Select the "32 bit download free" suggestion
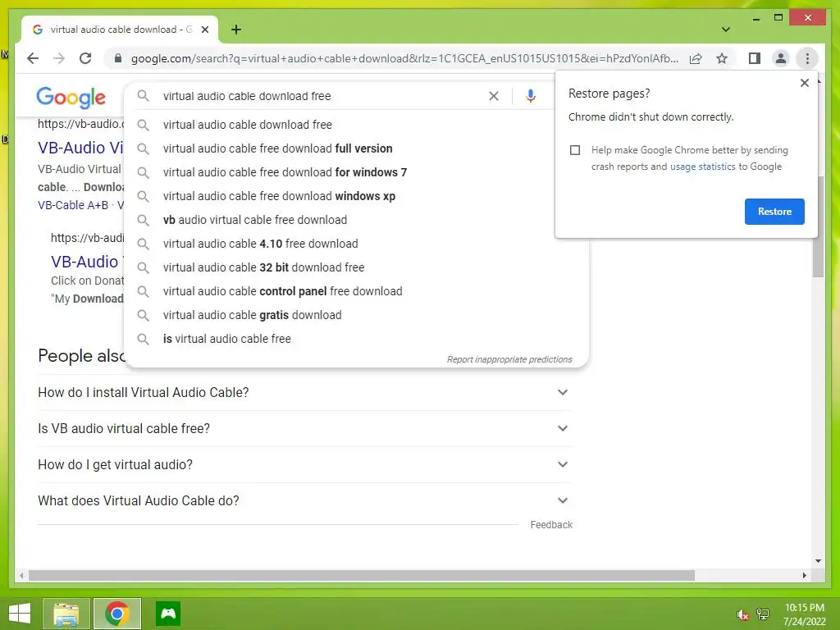This screenshot has height=630, width=840. [356, 267]
